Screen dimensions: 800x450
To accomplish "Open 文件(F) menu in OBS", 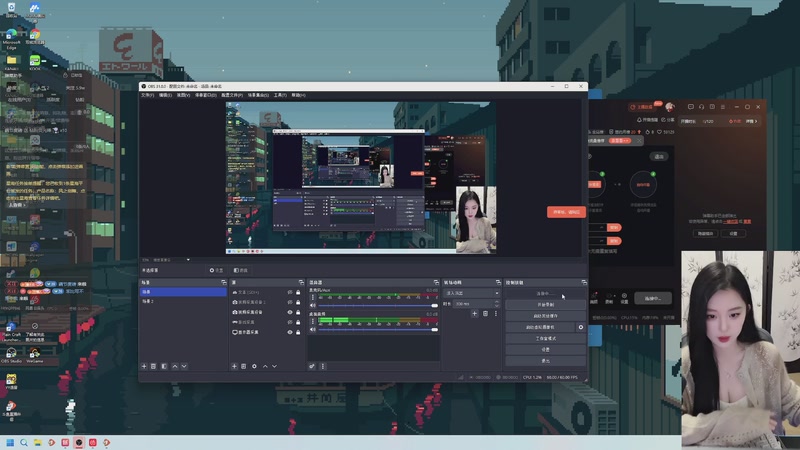I will (147, 95).
